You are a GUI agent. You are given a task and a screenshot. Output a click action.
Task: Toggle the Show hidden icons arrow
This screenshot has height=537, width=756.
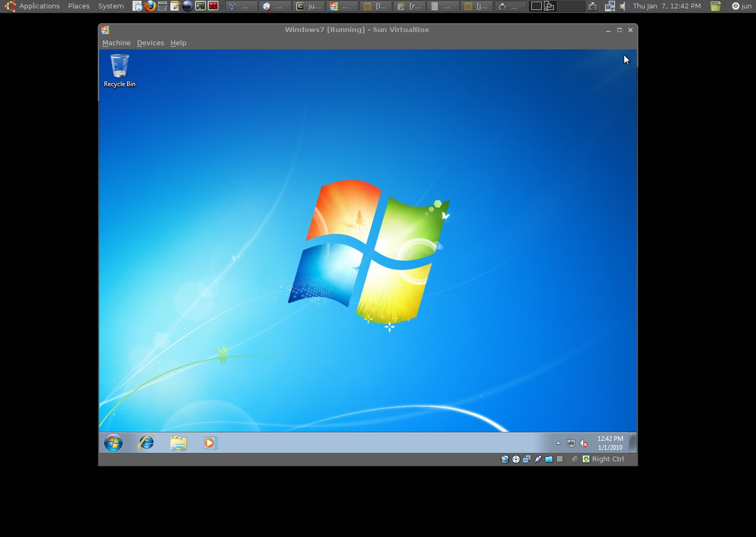tap(558, 443)
